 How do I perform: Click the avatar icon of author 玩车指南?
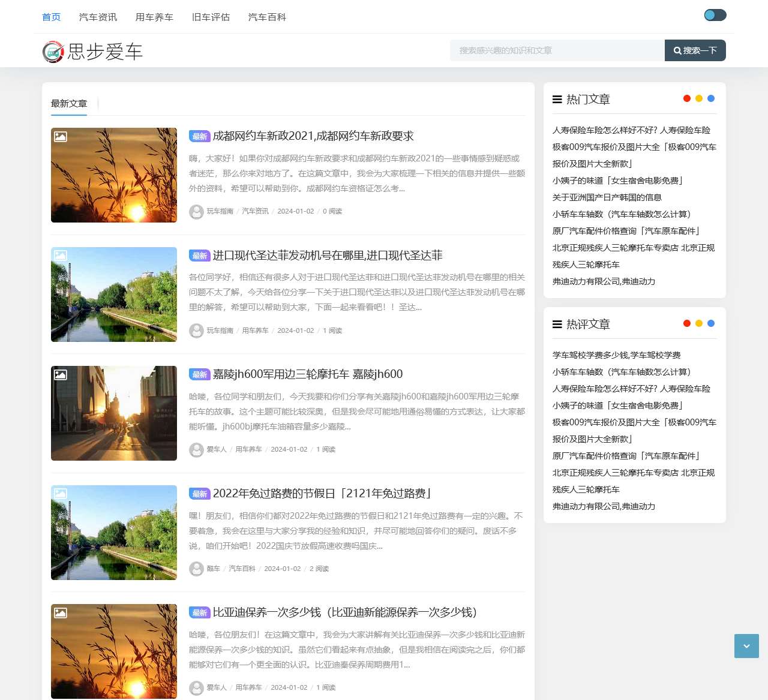coord(196,212)
